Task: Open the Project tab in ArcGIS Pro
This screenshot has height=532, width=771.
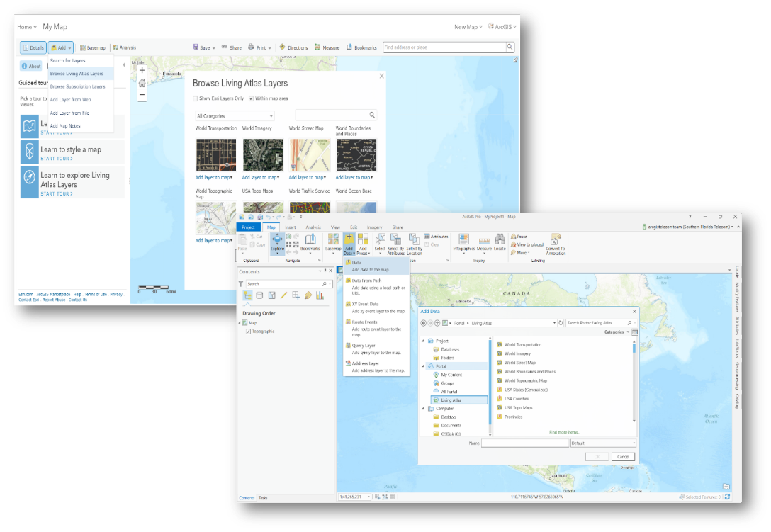Action: click(248, 227)
